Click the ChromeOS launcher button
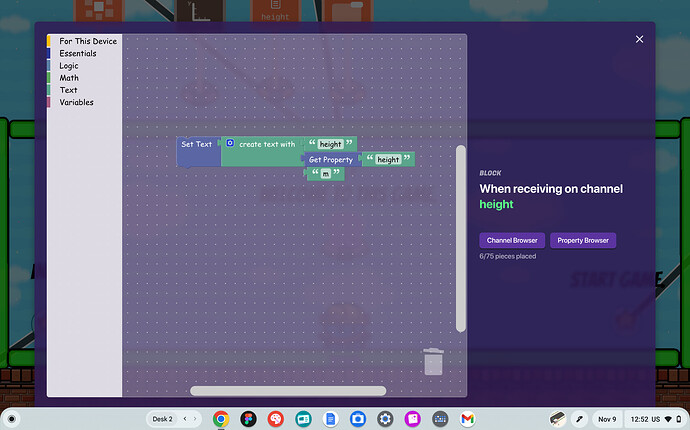This screenshot has height=430, width=690. coord(13,419)
